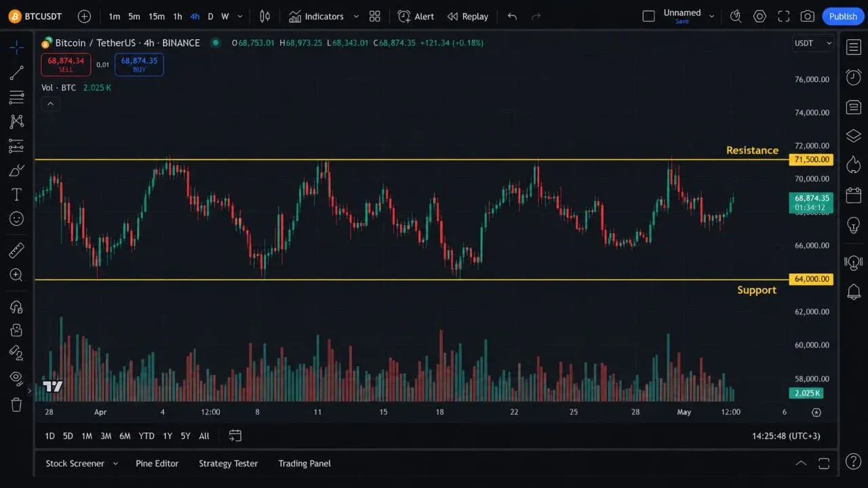Set date range to All
This screenshot has width=868, height=488.
204,436
